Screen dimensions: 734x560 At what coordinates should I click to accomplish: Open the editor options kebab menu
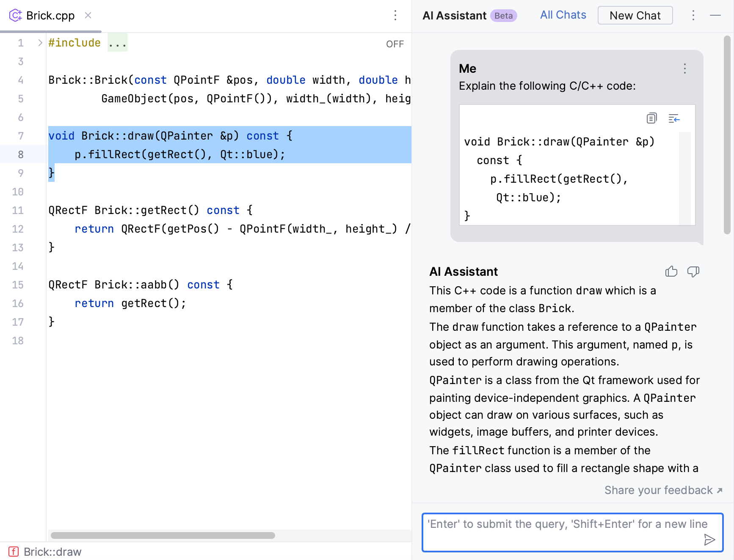point(395,15)
